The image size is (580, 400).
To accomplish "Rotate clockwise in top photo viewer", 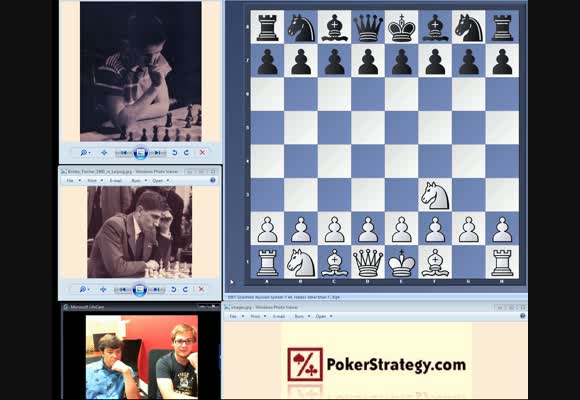I will (x=186, y=152).
